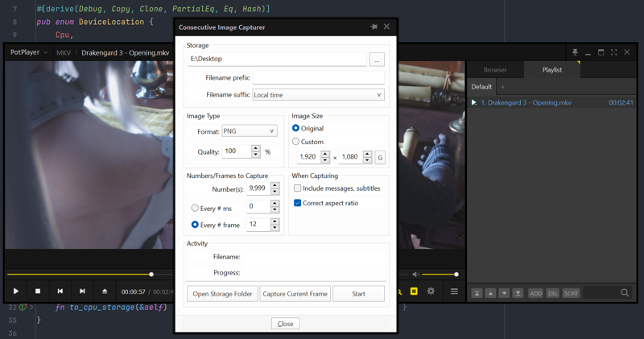Maximize the PotPlayer window
The height and width of the screenshot is (339, 644).
click(601, 52)
